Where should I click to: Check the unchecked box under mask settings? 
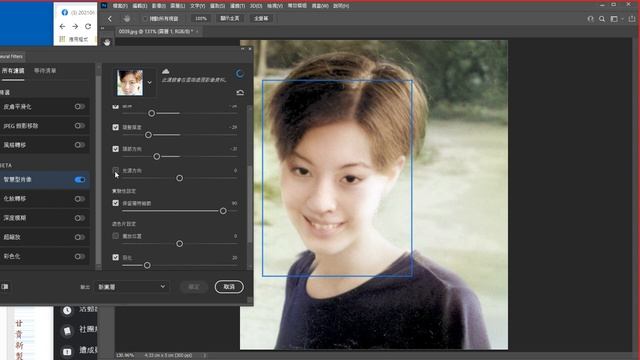116,236
